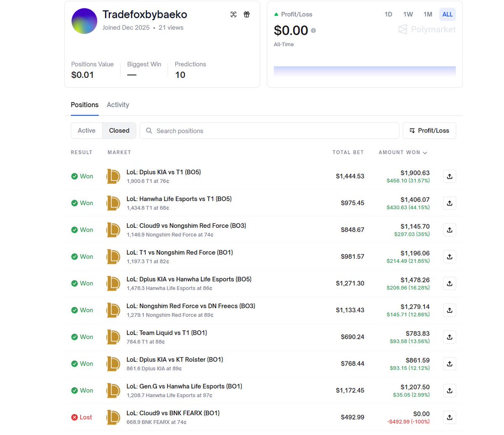504x435 pixels.
Task: Click the MARKET column header
Action: pyautogui.click(x=119, y=153)
